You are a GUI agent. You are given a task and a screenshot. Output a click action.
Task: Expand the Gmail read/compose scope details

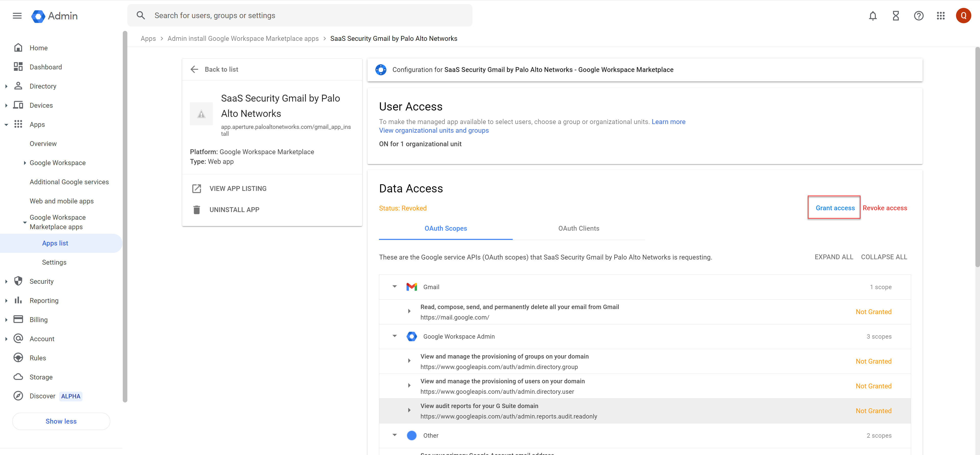[409, 311]
